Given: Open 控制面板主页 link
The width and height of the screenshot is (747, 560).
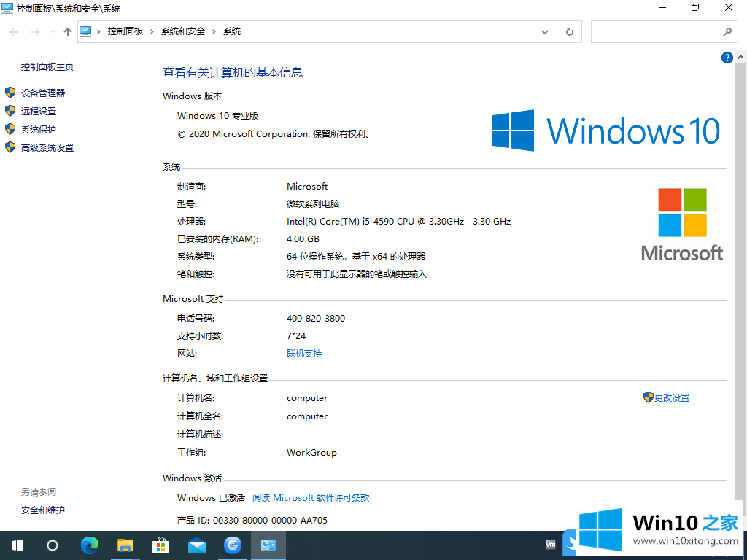Looking at the screenshot, I should [x=47, y=66].
